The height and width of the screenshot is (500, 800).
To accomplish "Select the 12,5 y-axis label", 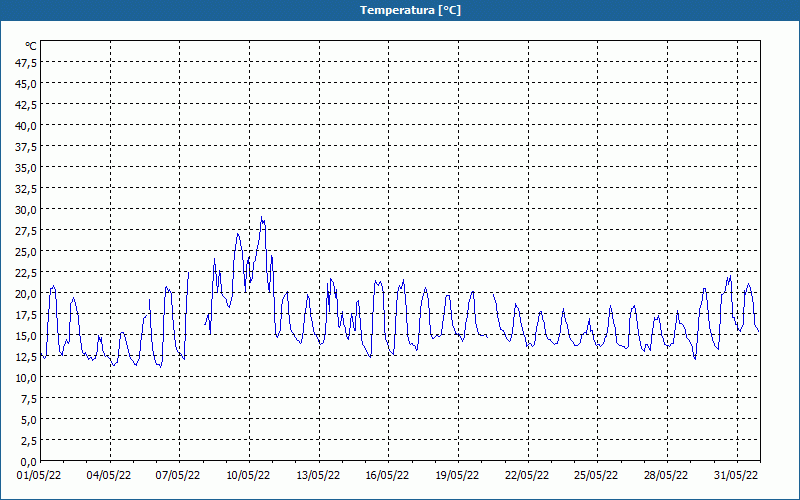I will (27, 357).
